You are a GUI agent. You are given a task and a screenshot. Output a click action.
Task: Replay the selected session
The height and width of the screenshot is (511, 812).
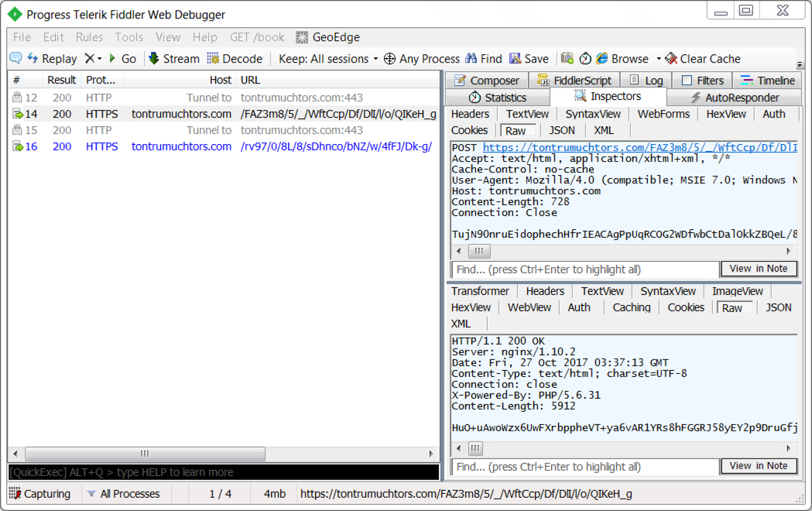pyautogui.click(x=52, y=59)
